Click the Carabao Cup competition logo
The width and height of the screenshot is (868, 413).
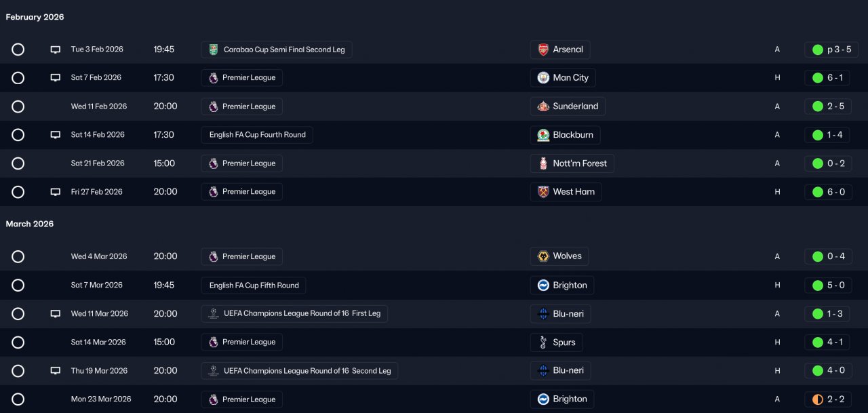pyautogui.click(x=214, y=50)
